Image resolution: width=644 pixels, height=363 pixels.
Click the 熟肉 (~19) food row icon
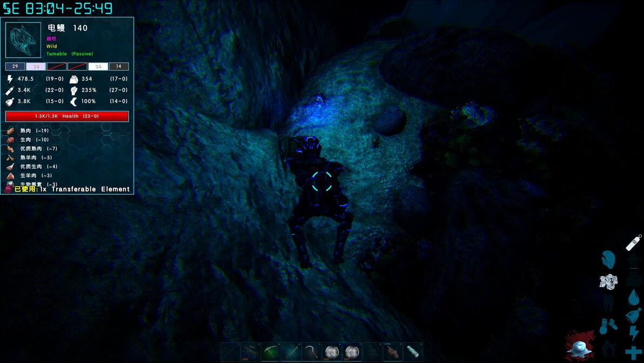tap(10, 131)
